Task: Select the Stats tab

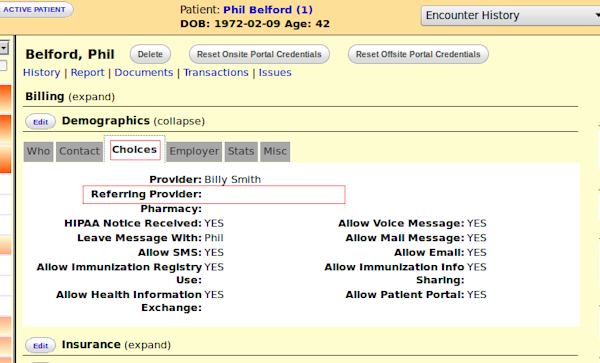Action: pyautogui.click(x=241, y=151)
